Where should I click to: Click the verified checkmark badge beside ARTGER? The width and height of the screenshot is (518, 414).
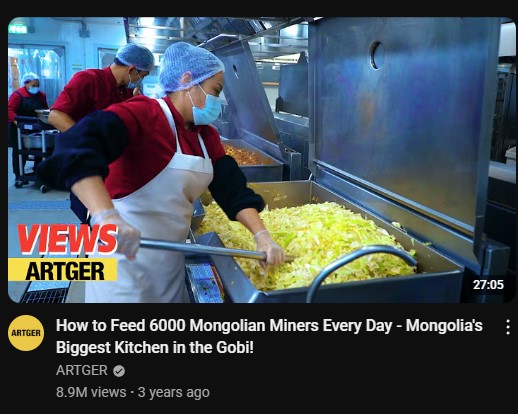pyautogui.click(x=119, y=371)
